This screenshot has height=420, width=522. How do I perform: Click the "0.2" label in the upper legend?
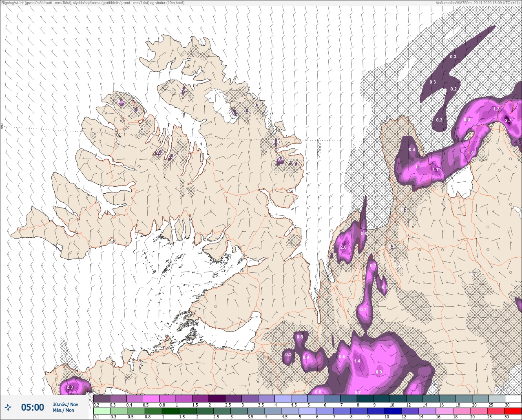coord(96,405)
